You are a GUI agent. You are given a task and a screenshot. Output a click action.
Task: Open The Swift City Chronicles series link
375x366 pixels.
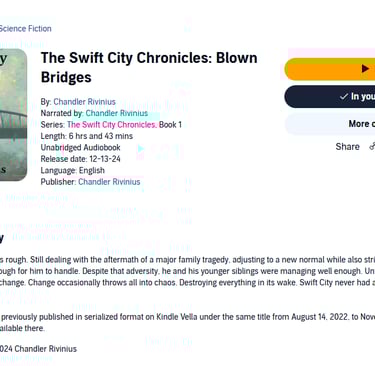(x=112, y=125)
